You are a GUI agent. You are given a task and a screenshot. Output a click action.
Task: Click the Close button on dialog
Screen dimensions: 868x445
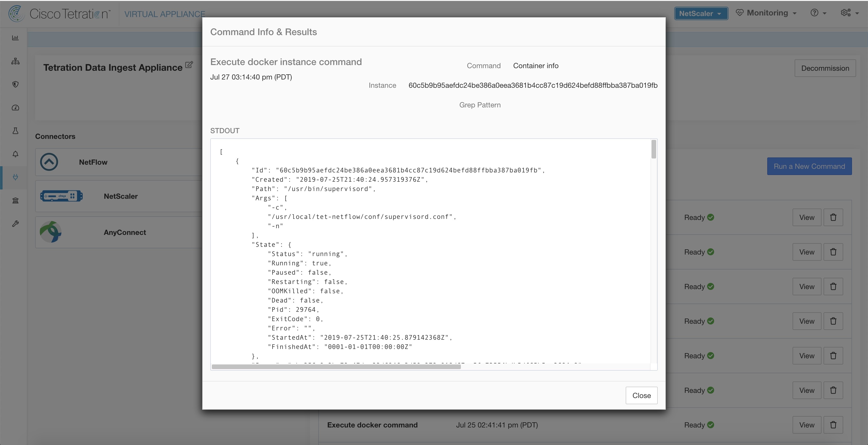[x=641, y=395]
